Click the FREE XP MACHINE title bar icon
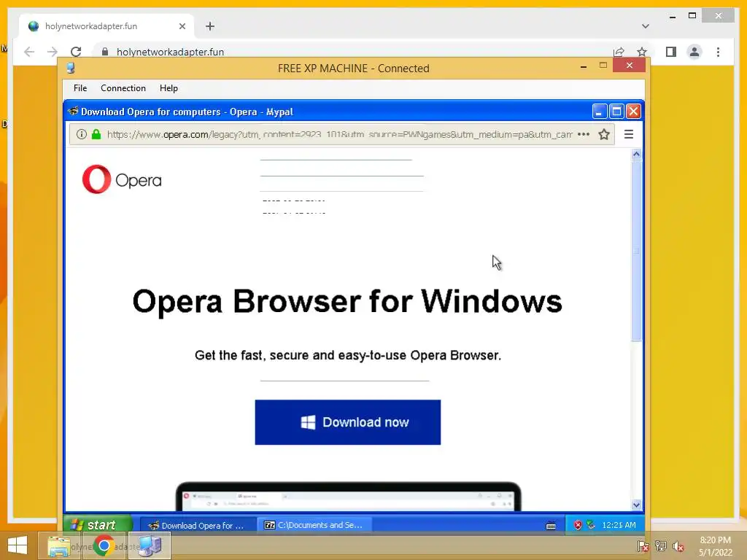 point(71,68)
